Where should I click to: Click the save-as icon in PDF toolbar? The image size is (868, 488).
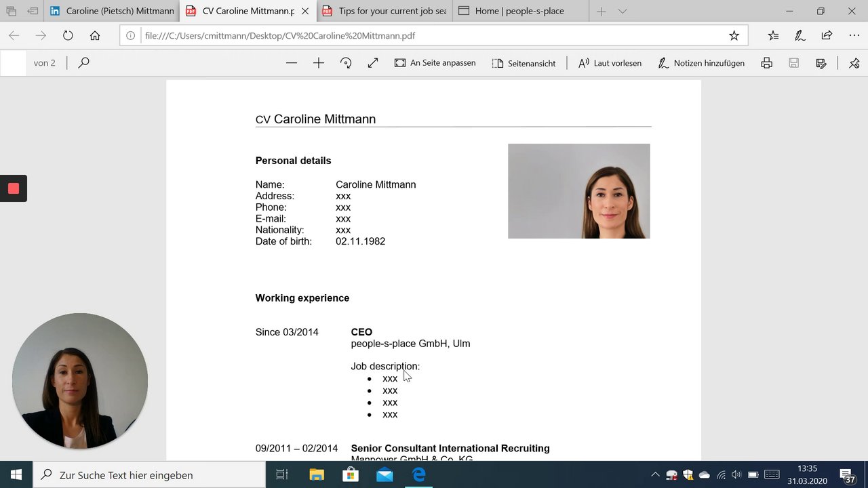[821, 63]
